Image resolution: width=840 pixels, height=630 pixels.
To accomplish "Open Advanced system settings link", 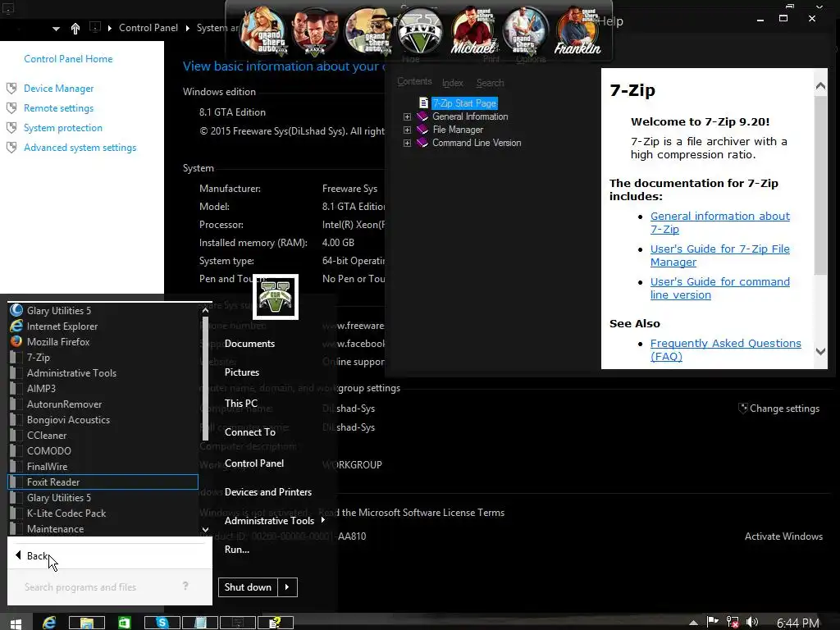I will point(80,148).
